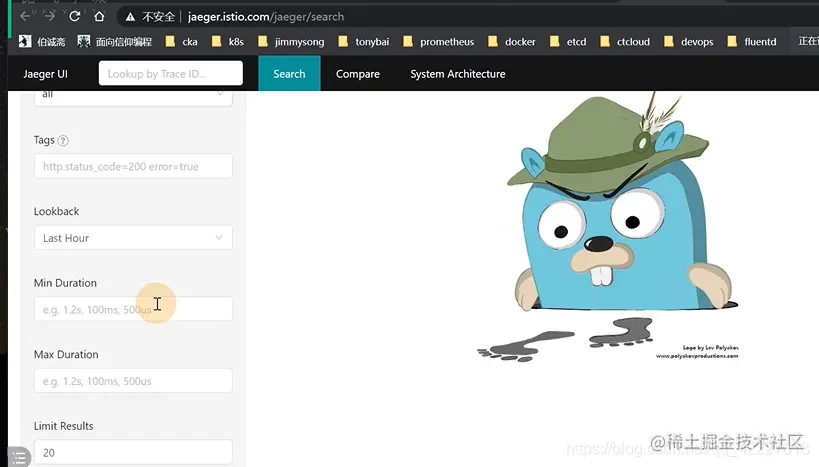Image resolution: width=819 pixels, height=467 pixels.
Task: Click the Tags input field
Action: [x=133, y=166]
